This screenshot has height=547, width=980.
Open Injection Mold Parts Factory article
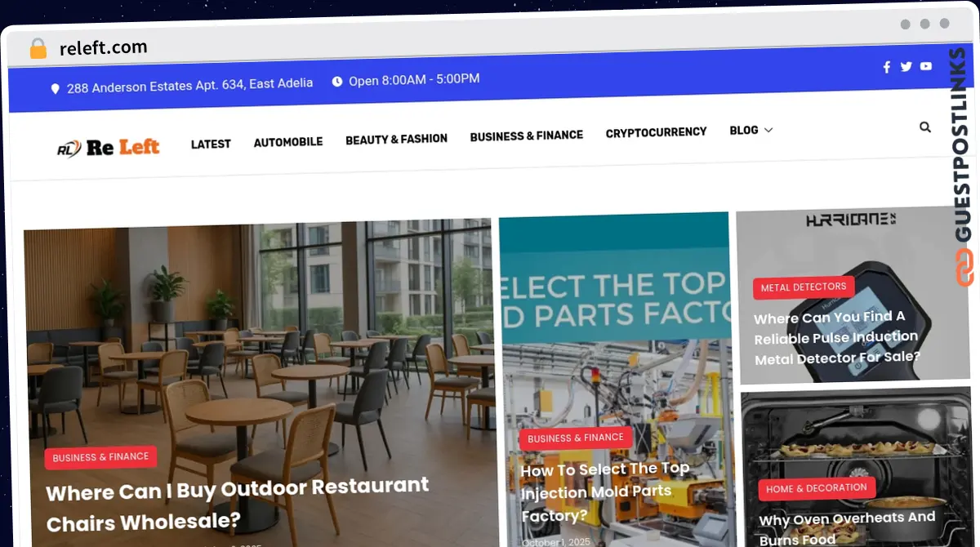[x=605, y=491]
